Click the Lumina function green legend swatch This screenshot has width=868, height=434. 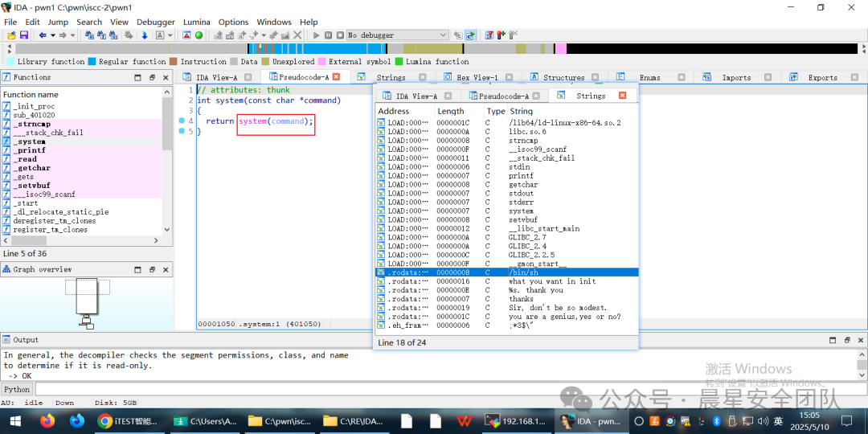[399, 61]
